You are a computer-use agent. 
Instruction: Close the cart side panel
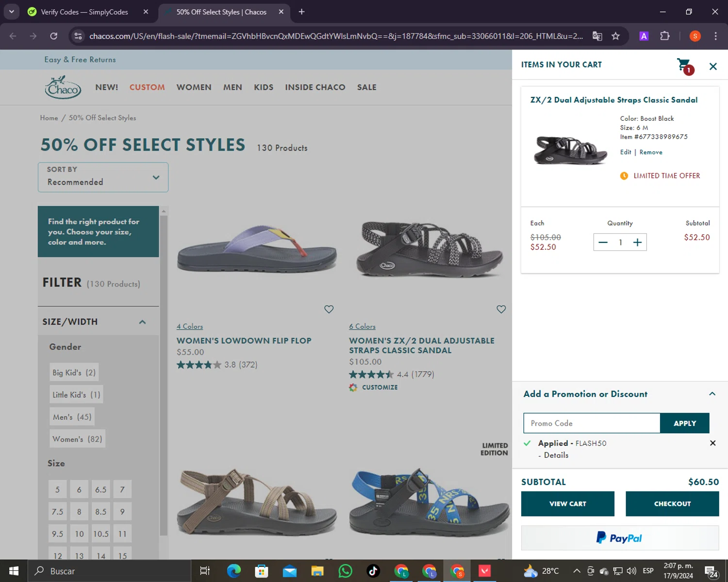(713, 66)
